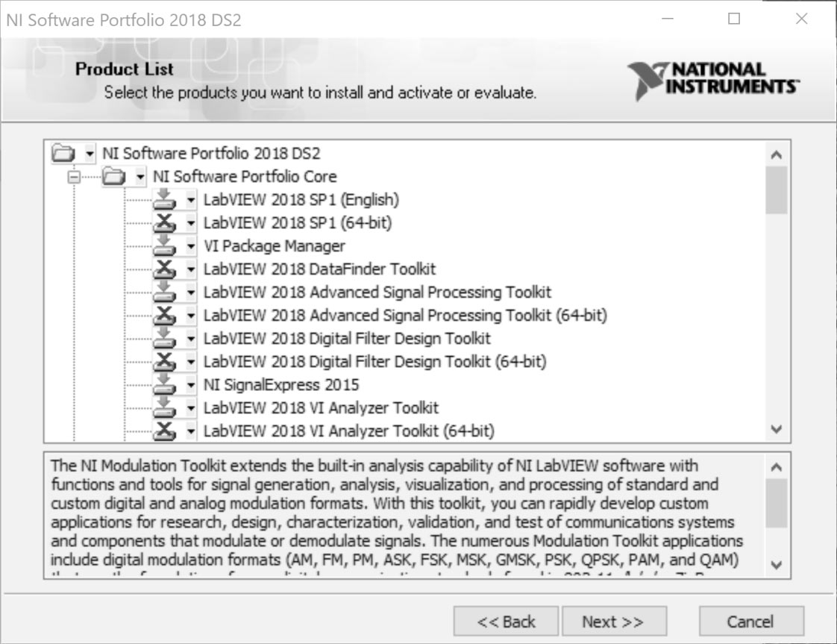Click product list scrollbar up arrow

click(x=777, y=155)
